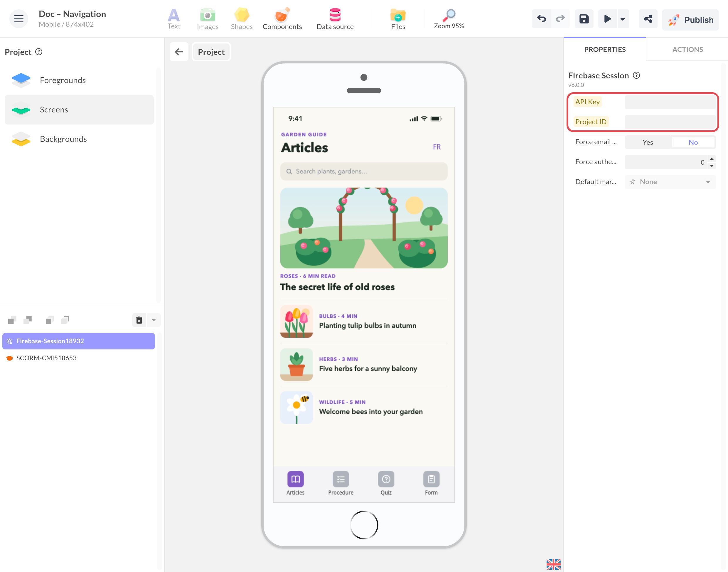Open the Components panel
This screenshot has width=728, height=572.
[x=282, y=19]
